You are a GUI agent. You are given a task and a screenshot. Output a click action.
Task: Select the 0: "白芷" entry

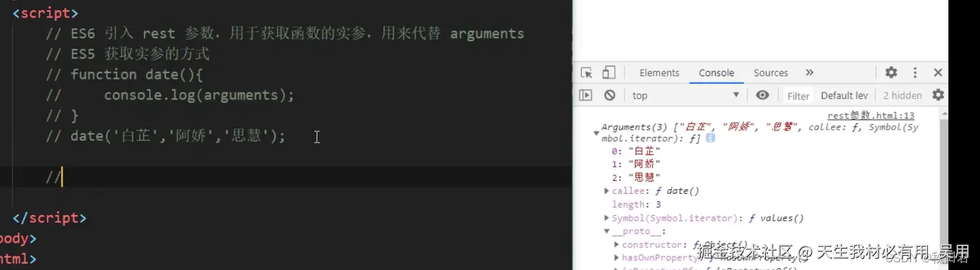tap(636, 151)
